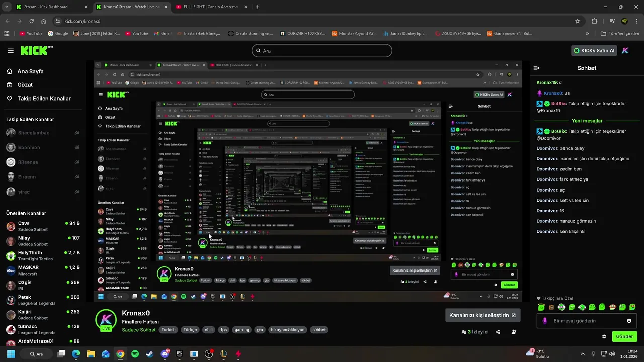This screenshot has height=362, width=644.
Task: Open Chrome three-dot menu
Action: point(636,21)
